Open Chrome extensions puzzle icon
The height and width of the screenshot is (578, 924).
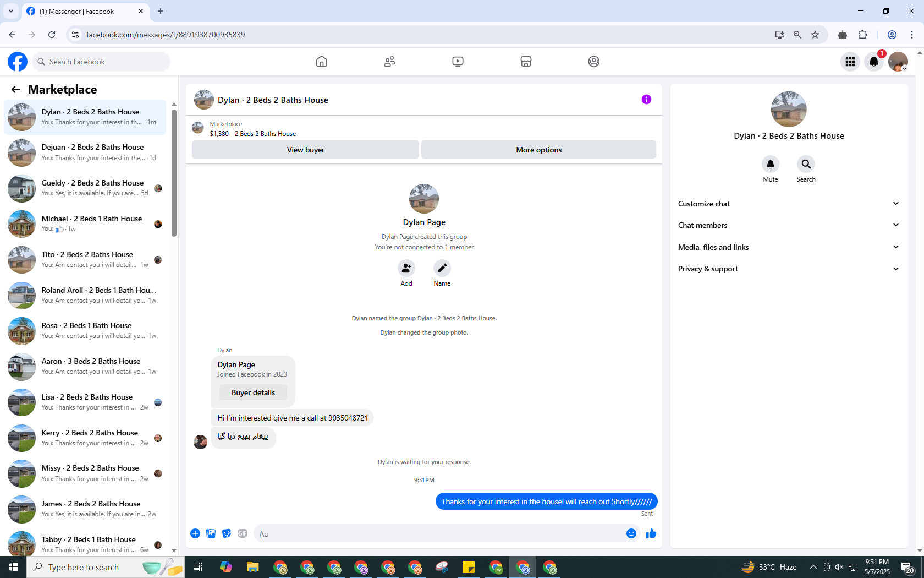(x=862, y=35)
